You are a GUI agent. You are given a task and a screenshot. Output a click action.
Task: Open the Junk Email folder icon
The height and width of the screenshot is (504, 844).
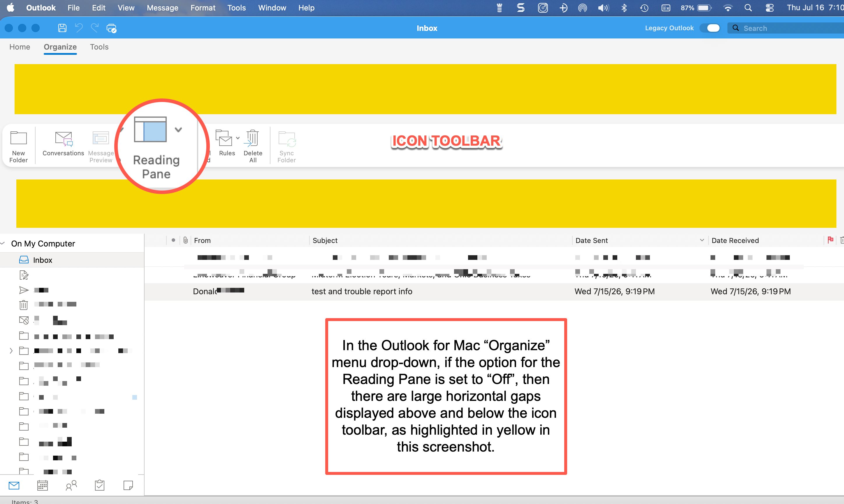coord(24,320)
